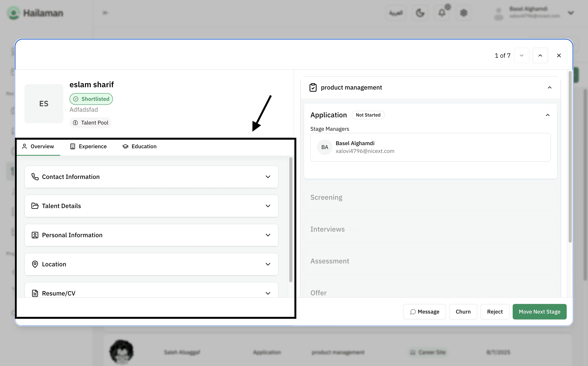Collapse the Application stage section
Screen dimensions: 588x366
point(548,115)
